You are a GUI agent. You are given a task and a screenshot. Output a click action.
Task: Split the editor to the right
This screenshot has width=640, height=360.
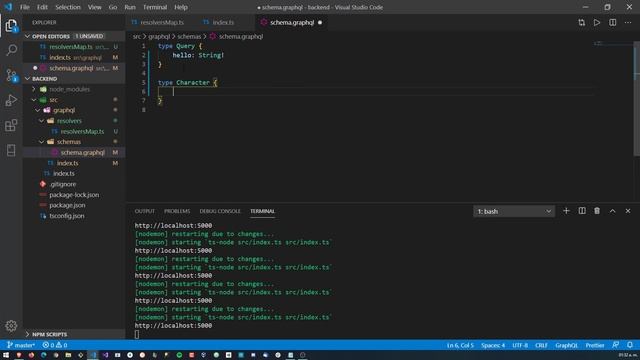coord(613,22)
